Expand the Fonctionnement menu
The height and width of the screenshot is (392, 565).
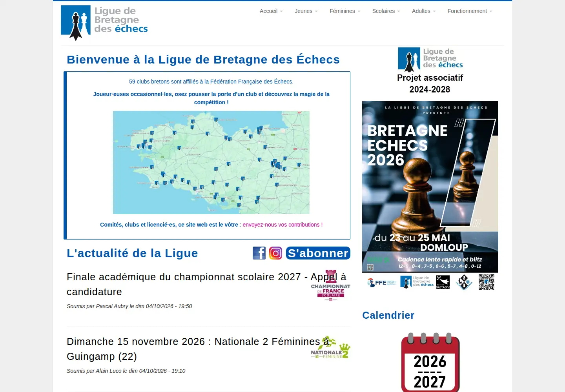tap(470, 11)
